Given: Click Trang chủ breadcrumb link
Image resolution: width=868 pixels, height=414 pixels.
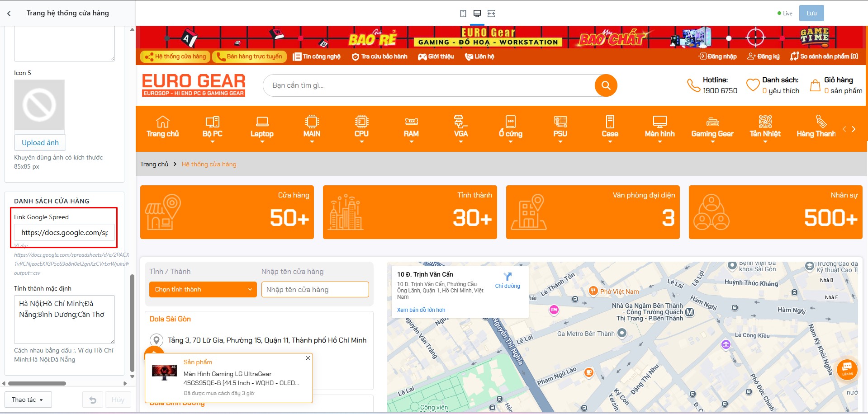Looking at the screenshot, I should [x=154, y=164].
